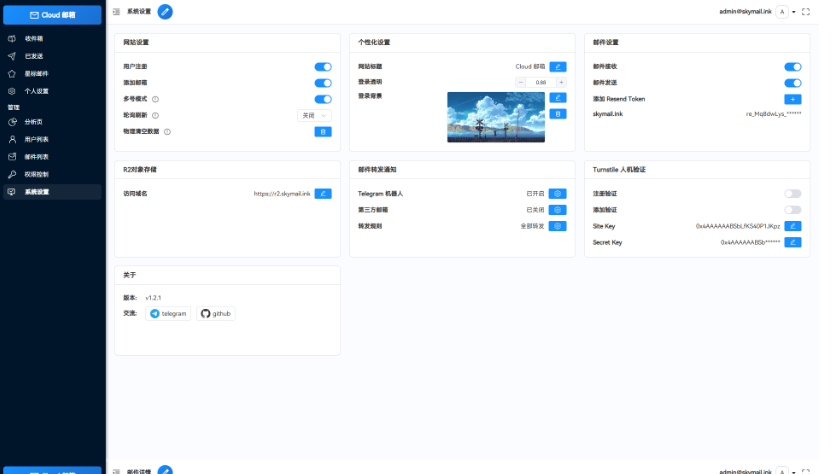The image size is (834, 474).
Task: Open the 轮询刷新 dropdown
Action: pos(315,115)
